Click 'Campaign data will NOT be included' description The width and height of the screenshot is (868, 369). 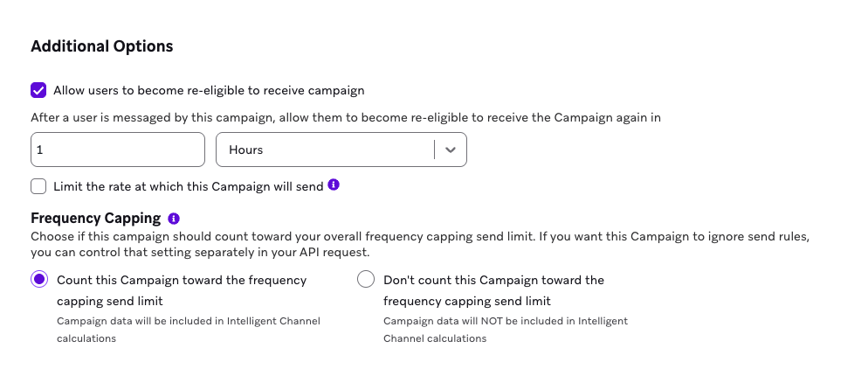click(x=506, y=321)
